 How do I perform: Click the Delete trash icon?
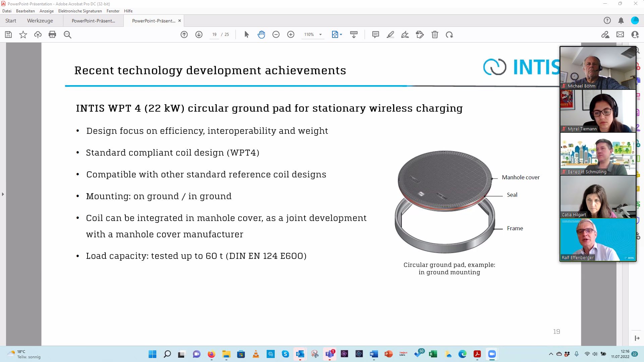pos(435,35)
